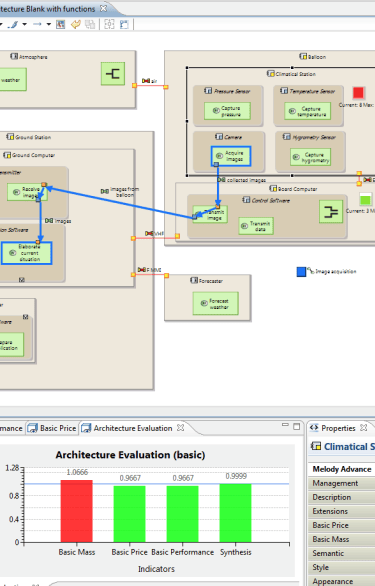
Task: Select the 'collected images' exchange icon
Action: pyautogui.click(x=221, y=180)
